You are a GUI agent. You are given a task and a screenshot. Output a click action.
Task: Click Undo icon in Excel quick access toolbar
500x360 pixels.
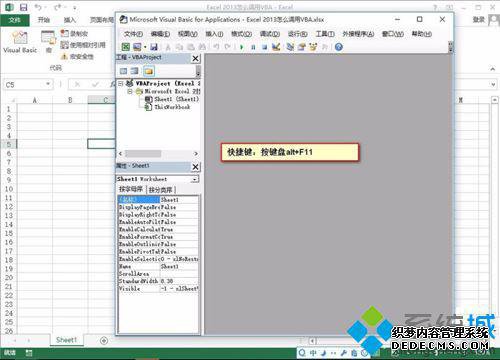coord(38,7)
